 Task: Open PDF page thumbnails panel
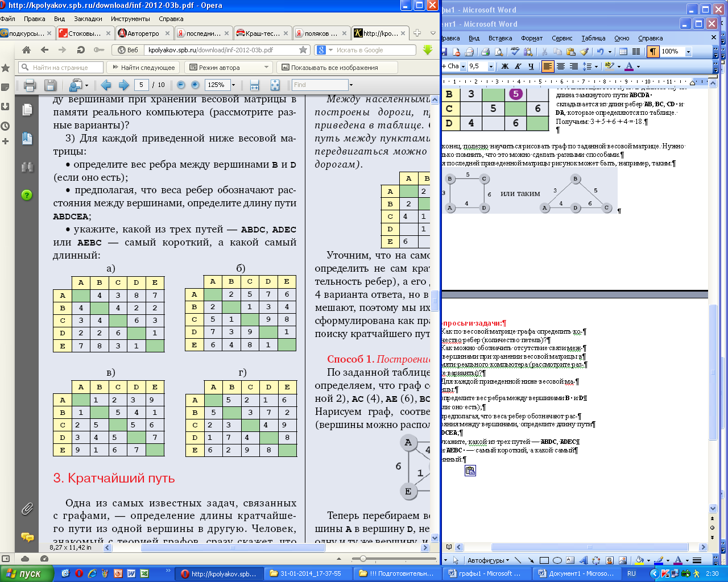coord(27,110)
